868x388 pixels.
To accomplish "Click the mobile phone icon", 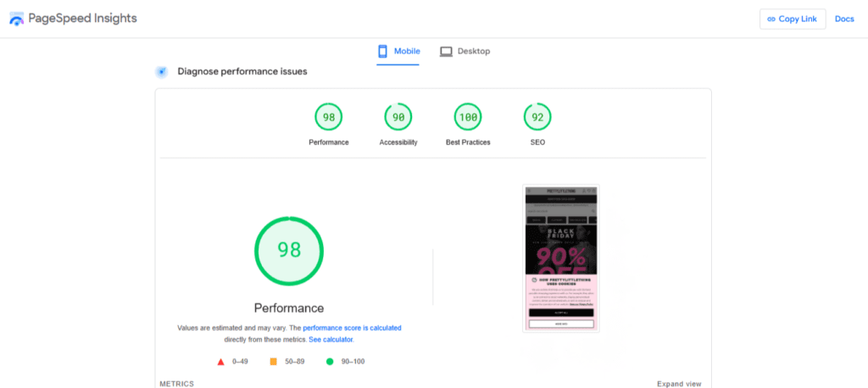I will [383, 52].
